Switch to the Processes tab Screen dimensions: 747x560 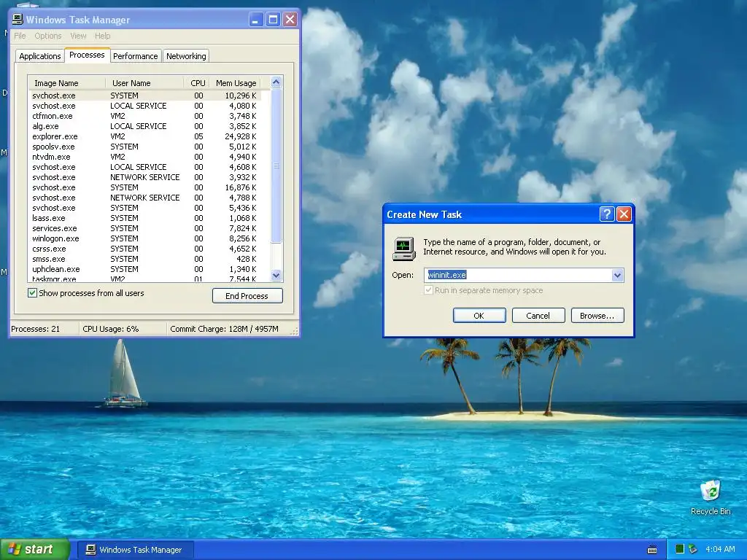[x=88, y=55]
